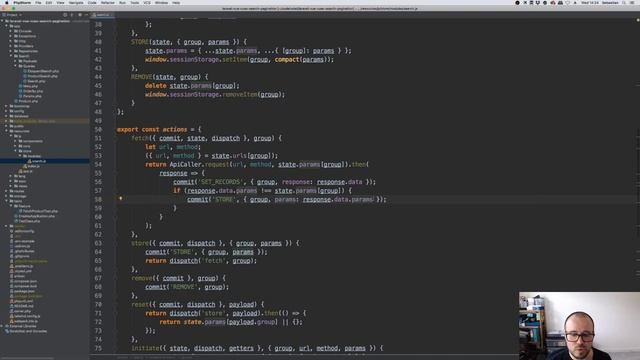Viewport: 640px width, 360px height.
Task: Expand the bootstrap folder arrow
Action: [7, 106]
